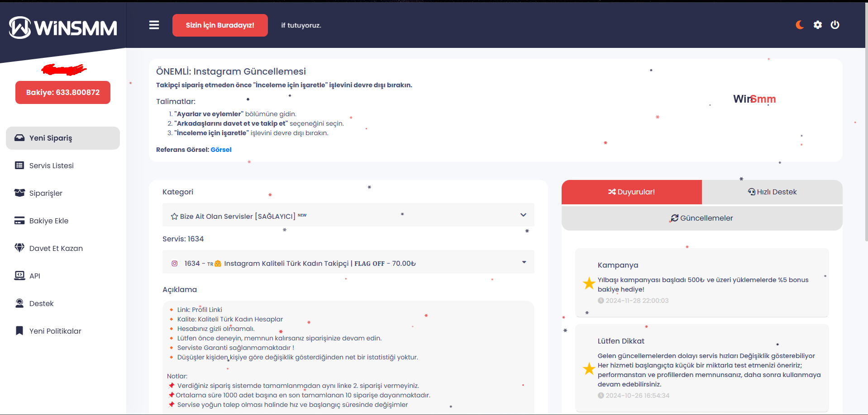Viewport: 868px width, 415px height.
Task: Toggle the hamburger menu icon
Action: pos(154,25)
